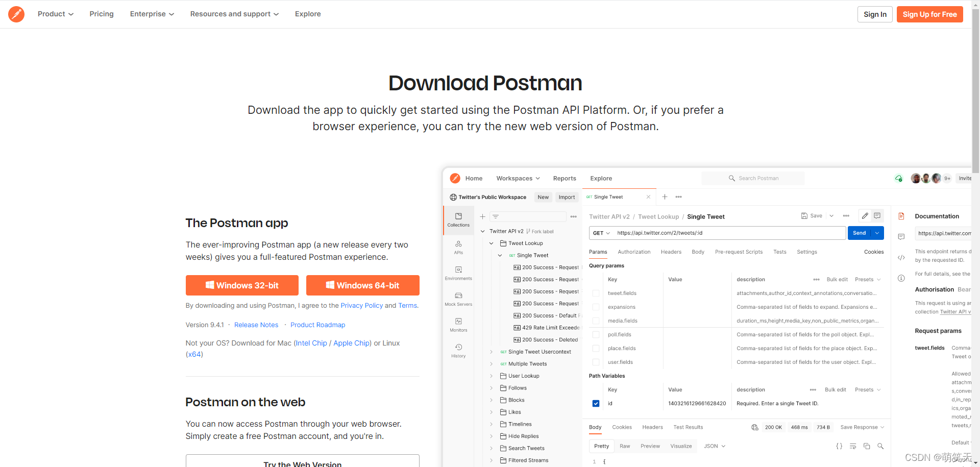Screen dimensions: 980x467
Task: Open the APIs sidebar icon
Action: (x=458, y=248)
